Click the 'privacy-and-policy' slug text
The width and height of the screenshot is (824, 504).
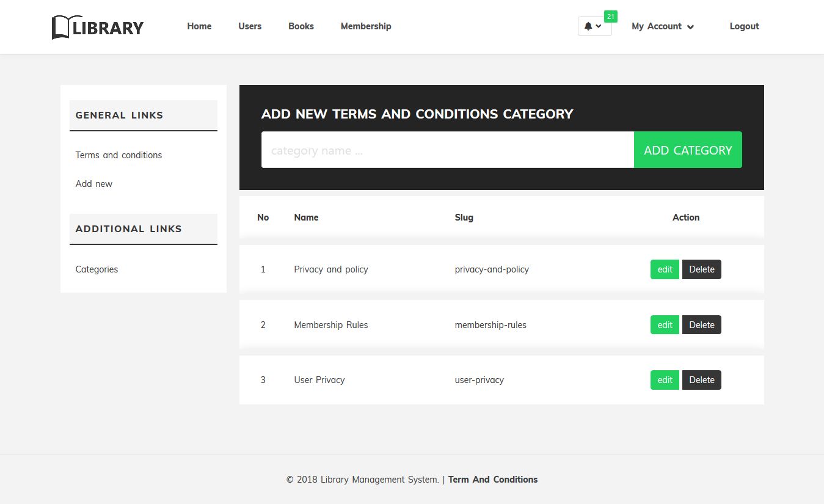(x=492, y=269)
